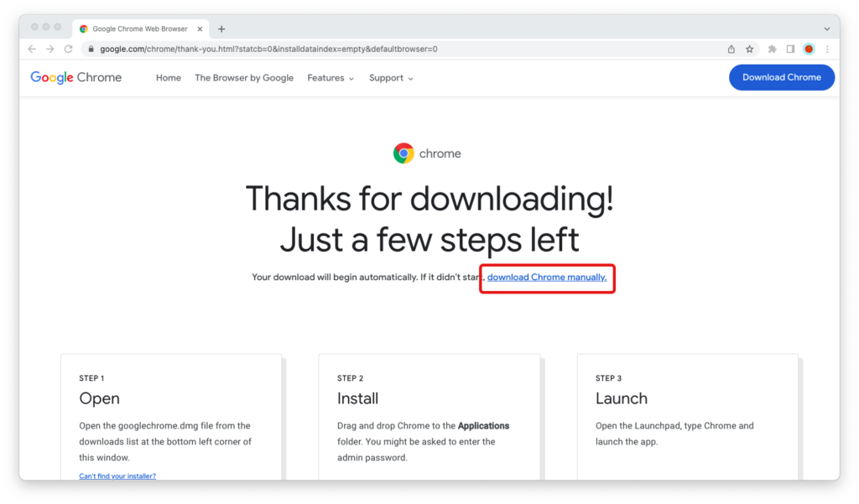
Task: Click the STEP 3 label
Action: (x=609, y=378)
